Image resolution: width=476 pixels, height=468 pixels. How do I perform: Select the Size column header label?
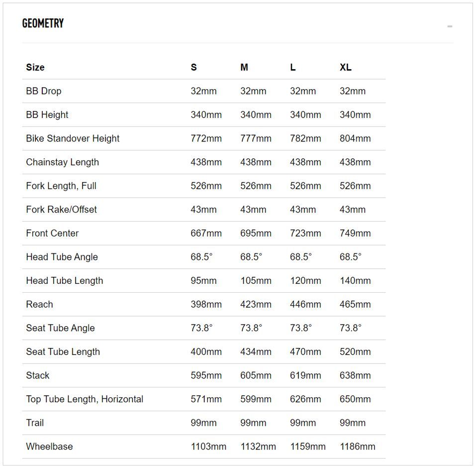pyautogui.click(x=35, y=67)
